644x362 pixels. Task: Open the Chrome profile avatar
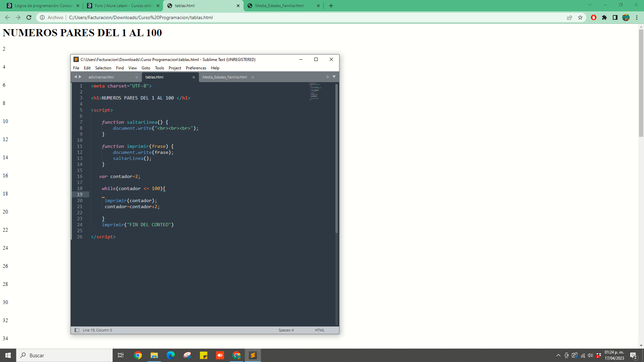tap(626, 17)
